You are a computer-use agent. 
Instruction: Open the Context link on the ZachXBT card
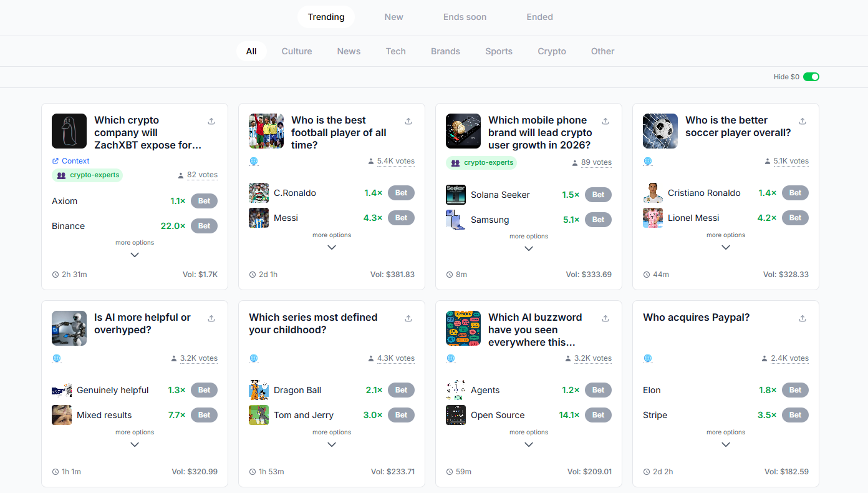pyautogui.click(x=70, y=160)
